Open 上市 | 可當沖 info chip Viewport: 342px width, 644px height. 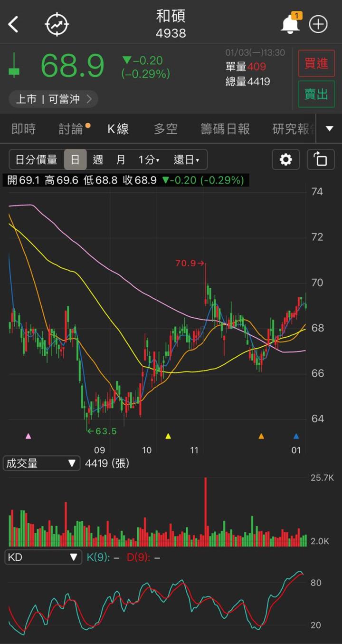(53, 99)
